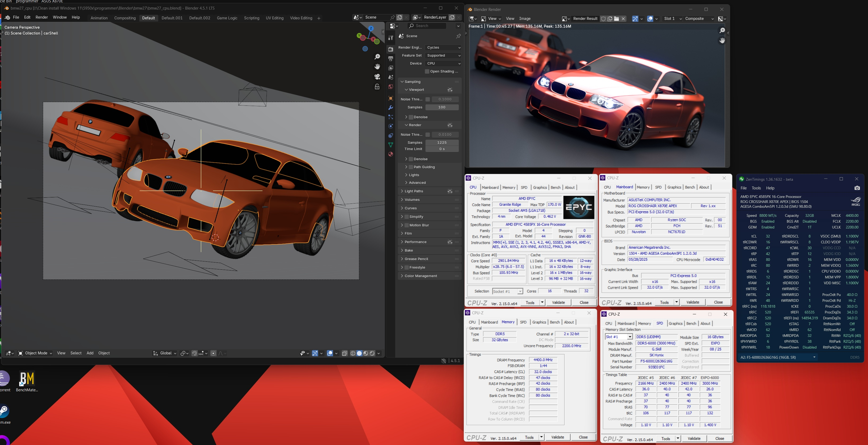Open the Physics properties tab icon
Image resolution: width=868 pixels, height=445 pixels.
tap(391, 126)
